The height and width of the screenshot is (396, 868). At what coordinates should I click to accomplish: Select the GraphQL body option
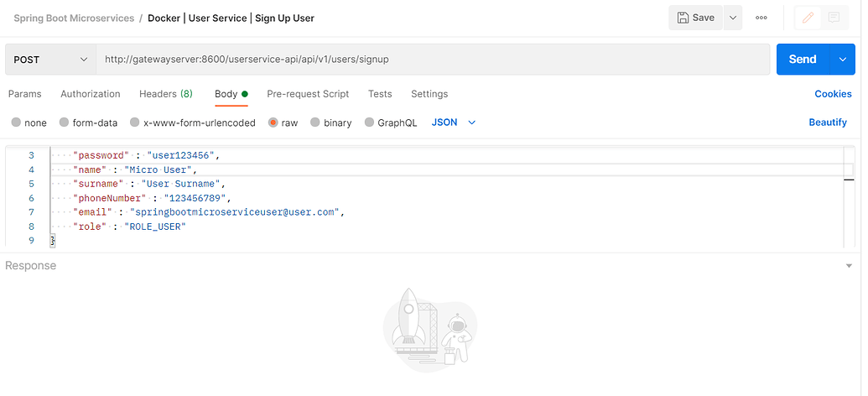[x=390, y=122]
